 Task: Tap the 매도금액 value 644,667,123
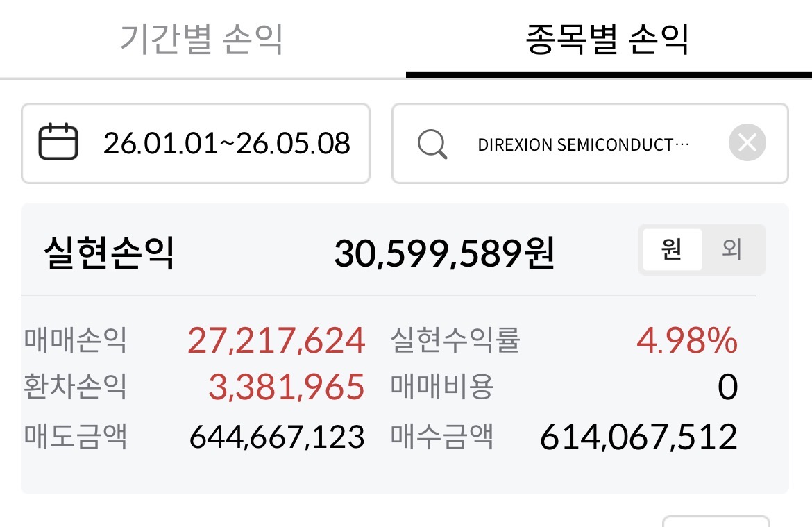click(277, 437)
